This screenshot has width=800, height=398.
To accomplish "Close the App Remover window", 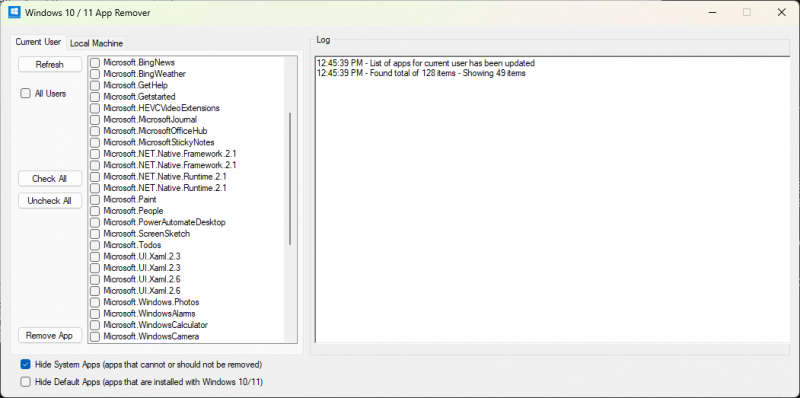I will [781, 12].
